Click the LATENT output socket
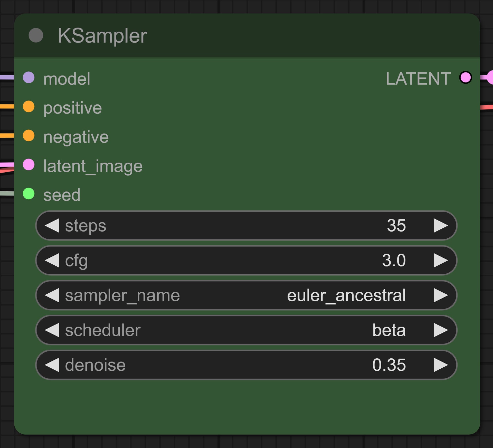 pyautogui.click(x=466, y=77)
